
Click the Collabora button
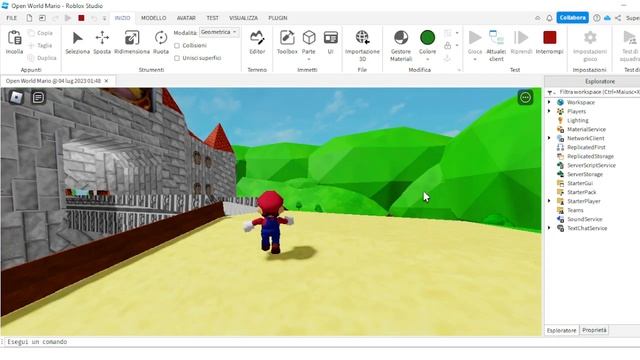point(572,18)
